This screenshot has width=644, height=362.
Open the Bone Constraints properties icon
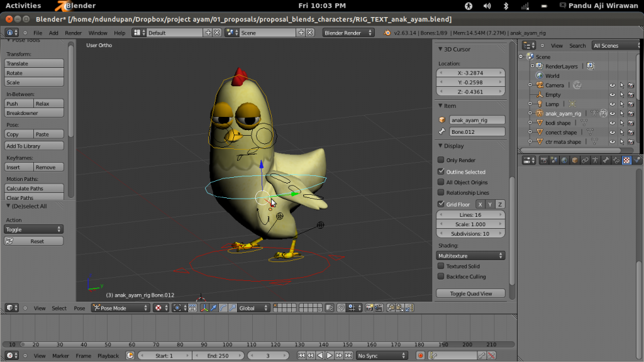pyautogui.click(x=616, y=160)
